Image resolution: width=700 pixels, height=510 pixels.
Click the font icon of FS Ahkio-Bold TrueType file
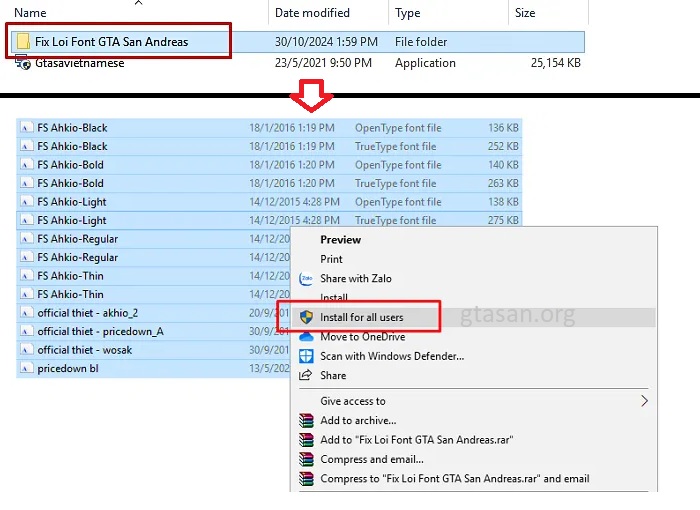[x=26, y=183]
